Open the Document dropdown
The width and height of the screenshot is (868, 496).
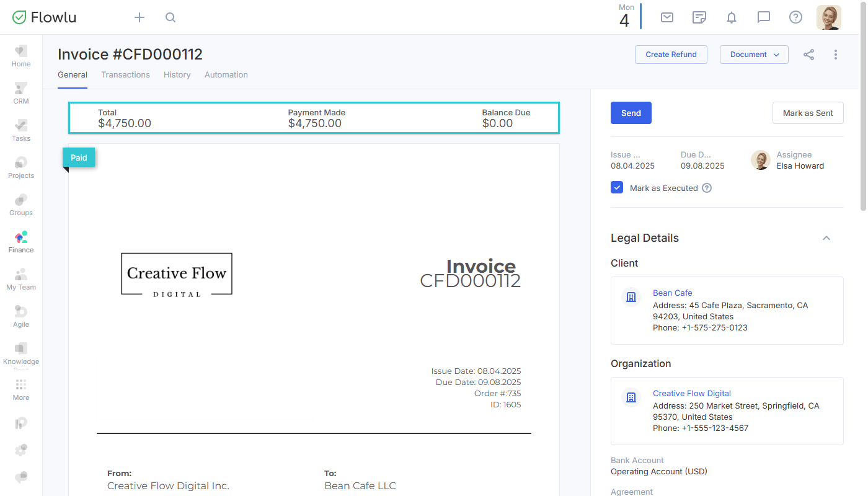[754, 55]
